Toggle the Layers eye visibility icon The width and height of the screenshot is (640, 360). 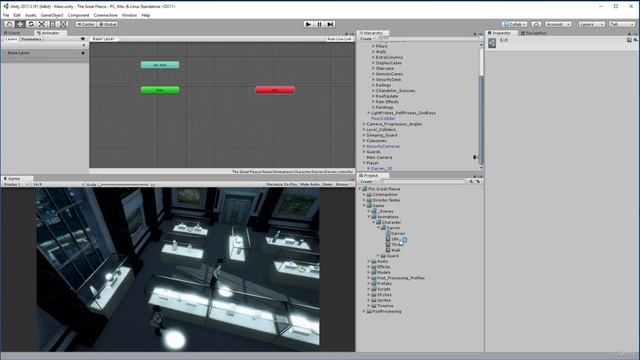83,39
